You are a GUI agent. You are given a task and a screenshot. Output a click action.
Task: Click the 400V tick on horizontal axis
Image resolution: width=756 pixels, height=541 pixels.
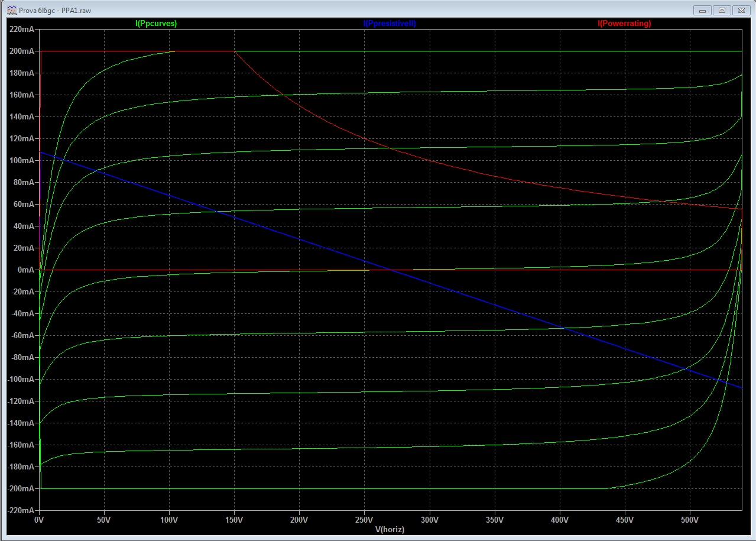560,520
